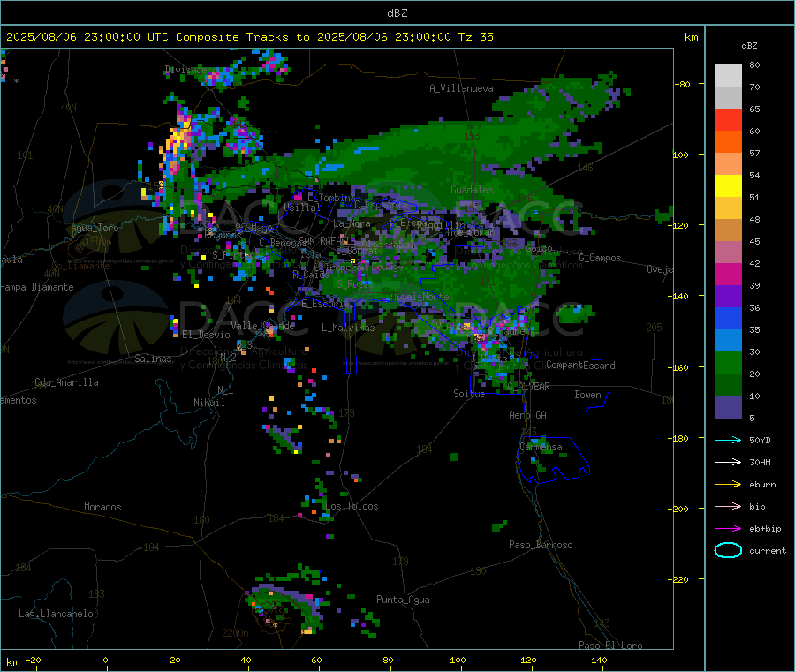795x672 pixels.
Task: Click the Aero_GA map label
Action: (x=528, y=415)
